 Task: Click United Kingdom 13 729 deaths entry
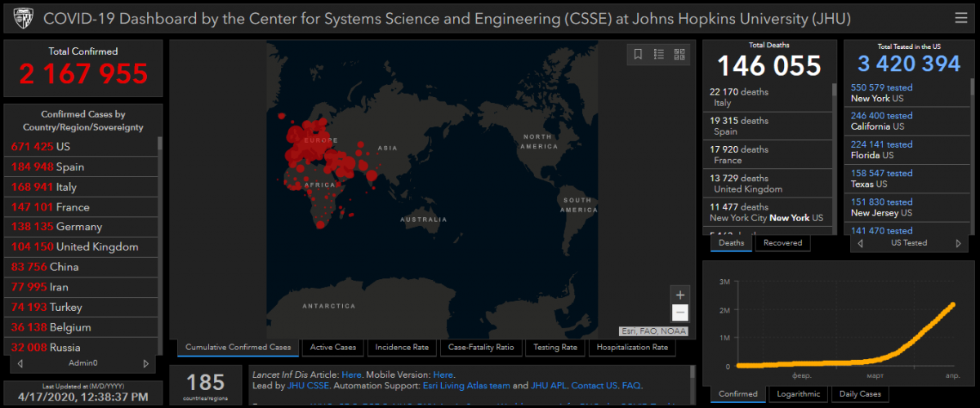(x=768, y=184)
